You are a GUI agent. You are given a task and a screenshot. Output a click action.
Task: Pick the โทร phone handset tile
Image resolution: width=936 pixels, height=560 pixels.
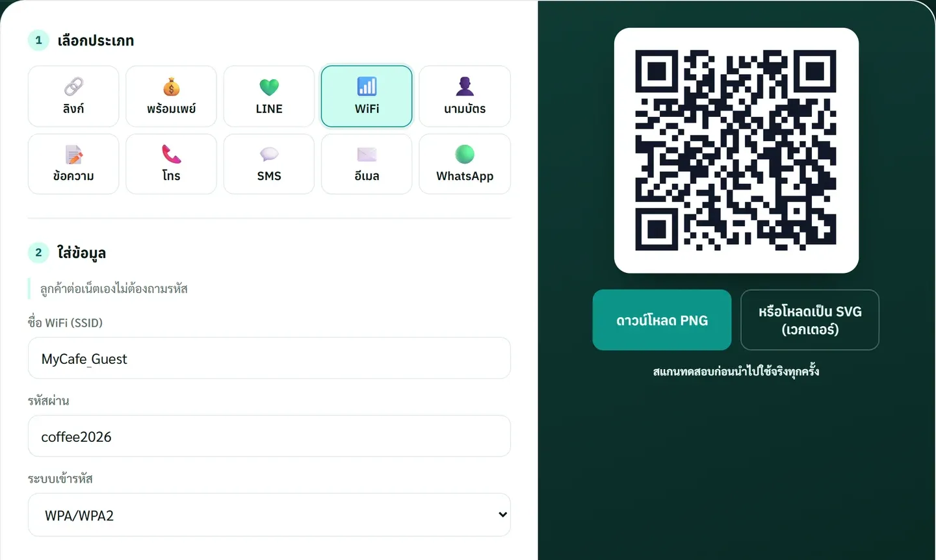click(x=171, y=164)
